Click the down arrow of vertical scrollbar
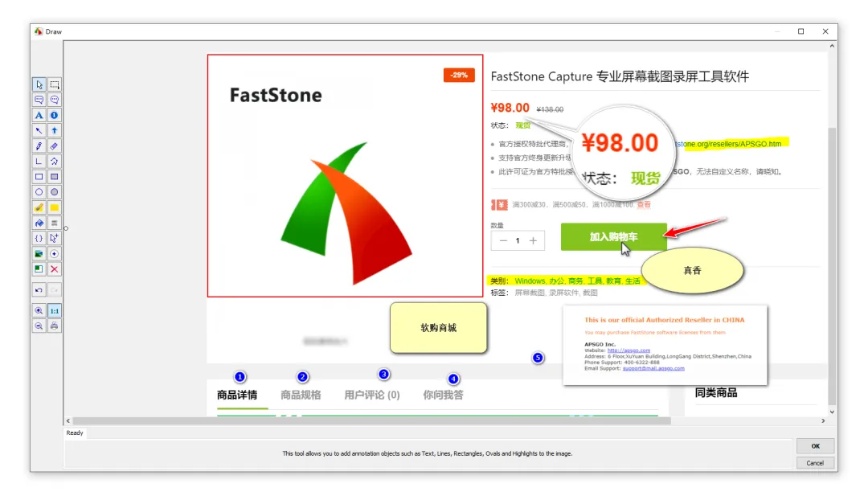868x496 pixels. (x=832, y=412)
